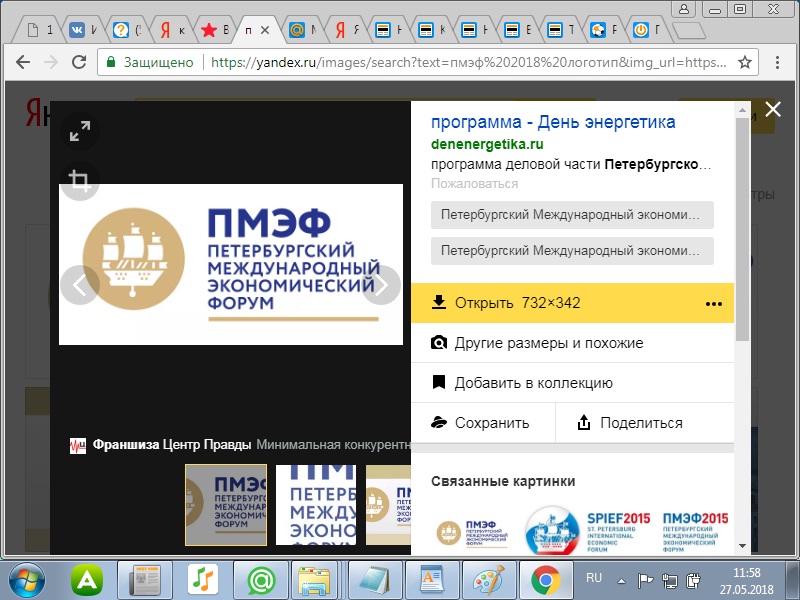Visit denenergetika.ru source site
Viewport: 800px width, 600px height.
[487, 144]
